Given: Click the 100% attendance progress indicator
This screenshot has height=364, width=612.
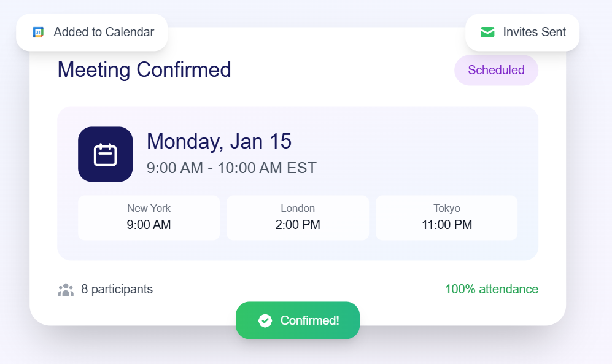Looking at the screenshot, I should [491, 288].
